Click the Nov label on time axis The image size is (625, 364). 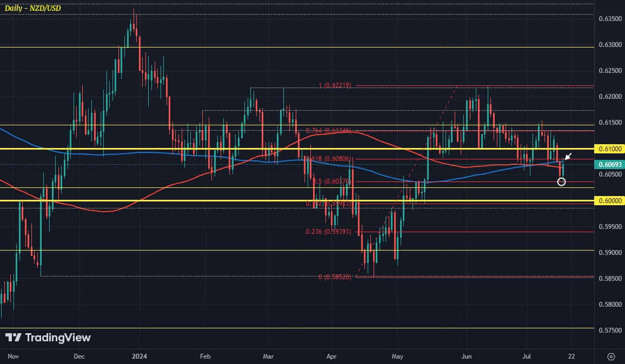tap(13, 356)
